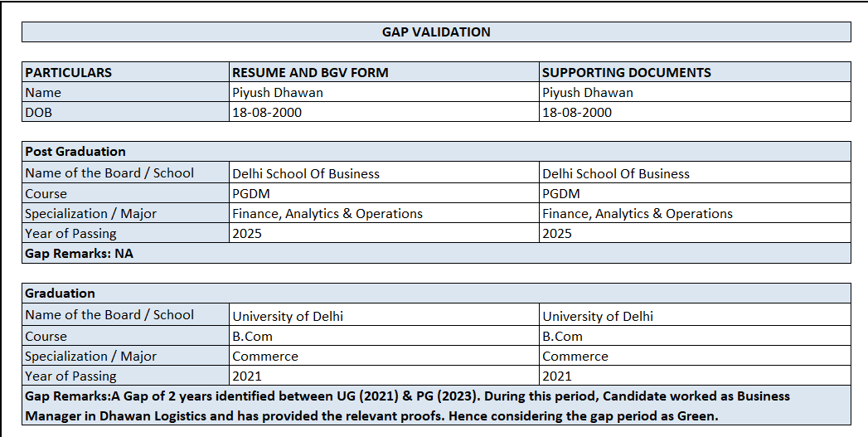Viewport: 868px width, 437px height.
Task: Click the 2021 cell in resume column
Action: point(384,376)
